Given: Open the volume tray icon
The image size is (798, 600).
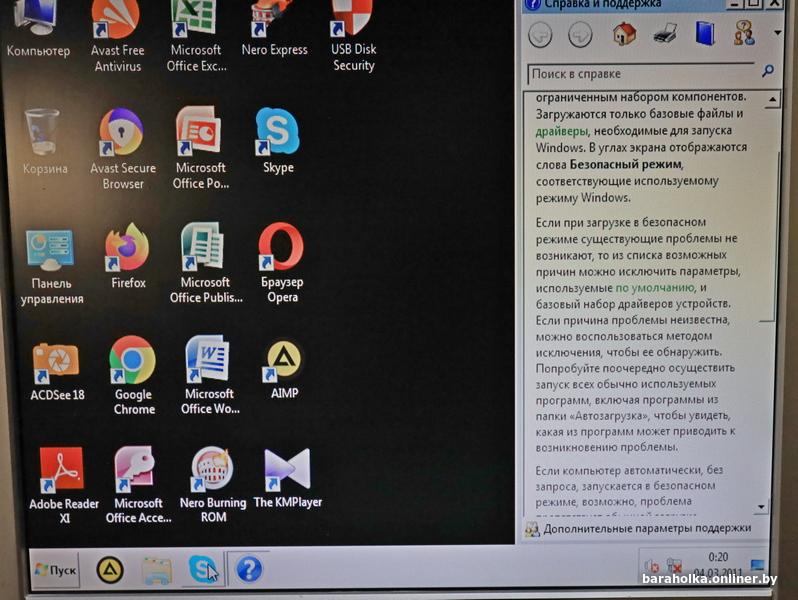Looking at the screenshot, I should (x=652, y=566).
